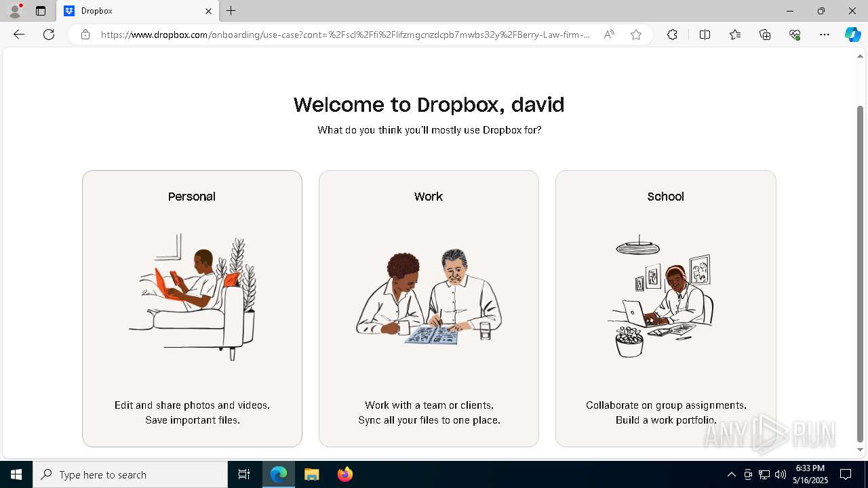Add this page to favorites star
The height and width of the screenshot is (488, 868).
[x=636, y=35]
